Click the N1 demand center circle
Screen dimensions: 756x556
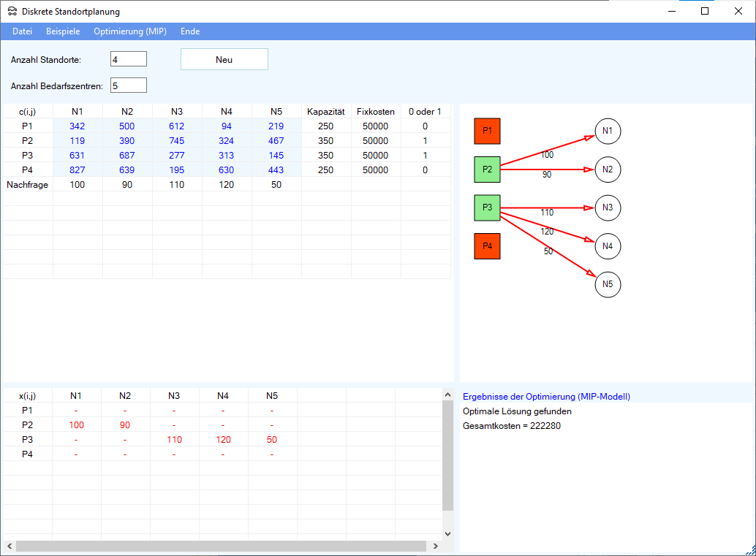[608, 132]
